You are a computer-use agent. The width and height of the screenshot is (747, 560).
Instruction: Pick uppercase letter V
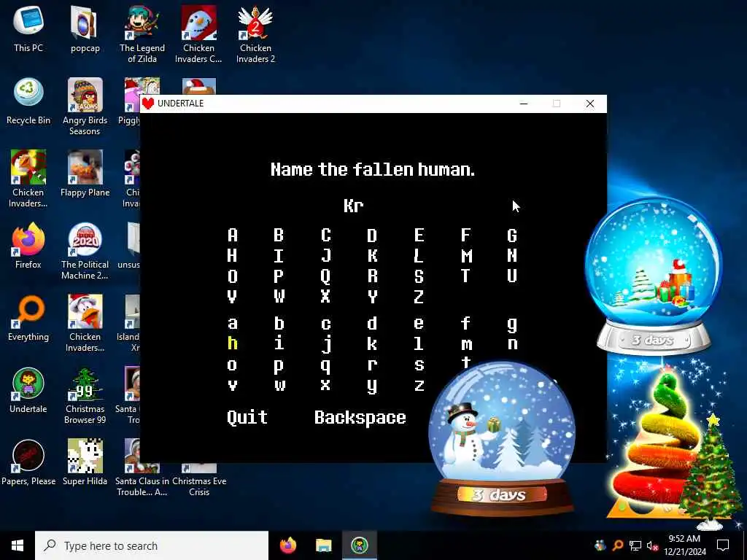(x=232, y=297)
